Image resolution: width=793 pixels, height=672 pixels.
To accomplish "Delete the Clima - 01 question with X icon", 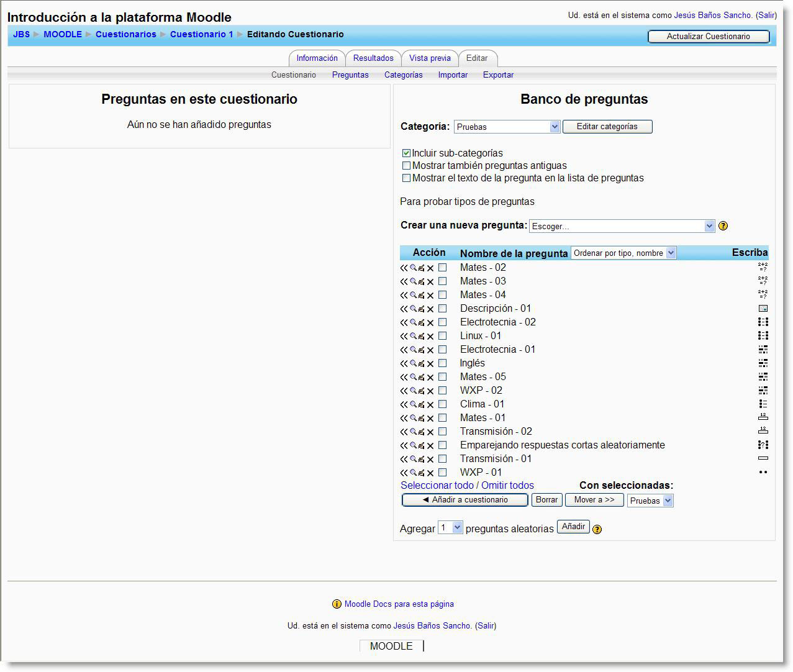I will coord(430,404).
